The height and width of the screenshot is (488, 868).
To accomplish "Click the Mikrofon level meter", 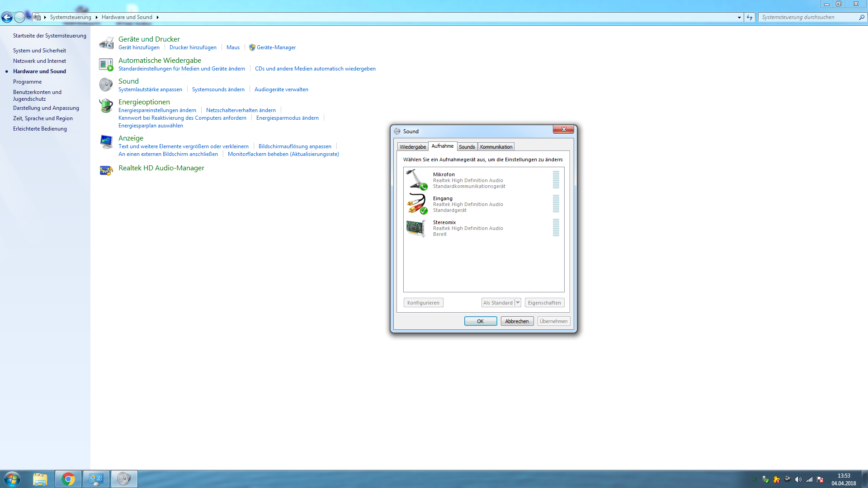I will 556,180.
